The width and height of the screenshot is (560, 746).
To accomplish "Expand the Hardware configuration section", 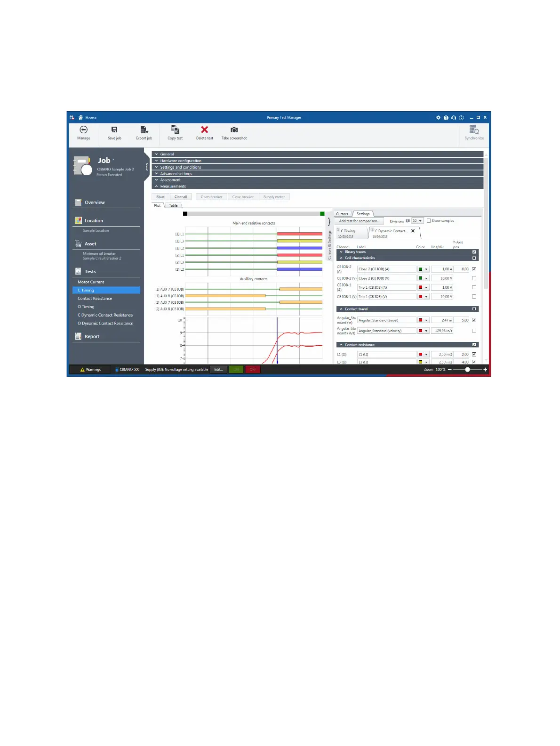I will pos(318,161).
